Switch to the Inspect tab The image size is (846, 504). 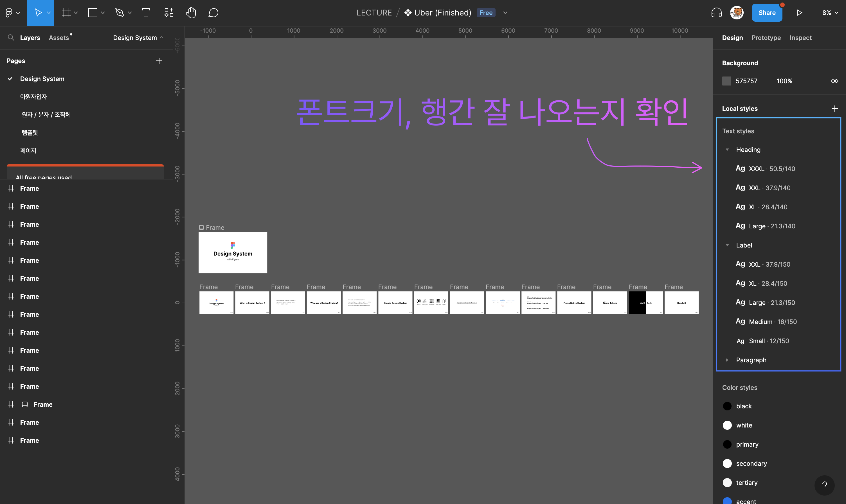(x=800, y=38)
